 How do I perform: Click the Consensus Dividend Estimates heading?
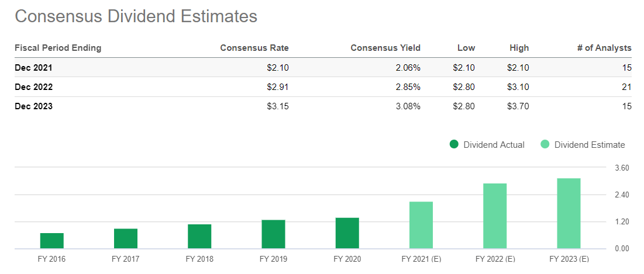coord(136,16)
